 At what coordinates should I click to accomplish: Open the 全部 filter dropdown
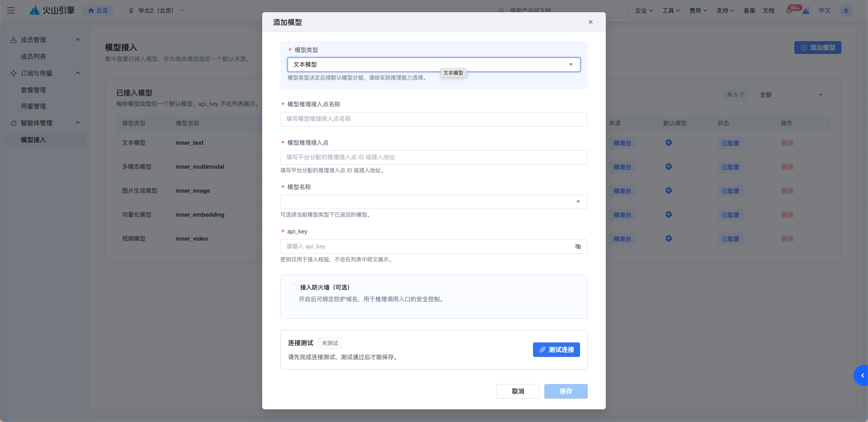(x=792, y=95)
